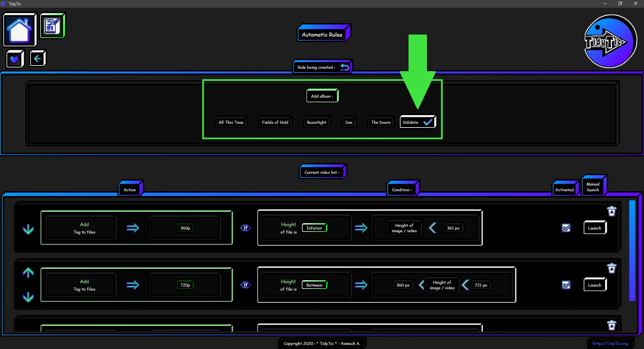Click condition arrow in Inferior rule

point(361,228)
